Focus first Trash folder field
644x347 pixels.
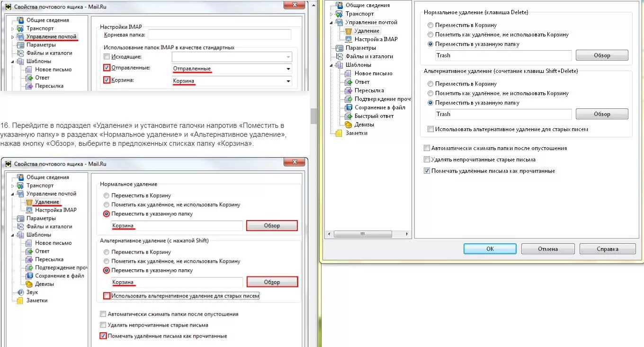tap(503, 55)
